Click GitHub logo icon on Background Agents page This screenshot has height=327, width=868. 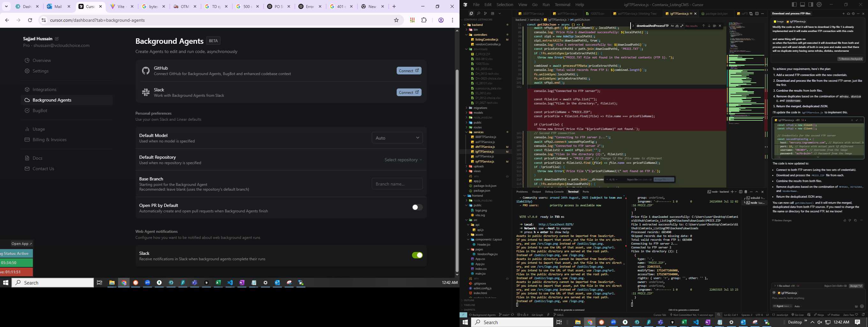[x=146, y=71]
